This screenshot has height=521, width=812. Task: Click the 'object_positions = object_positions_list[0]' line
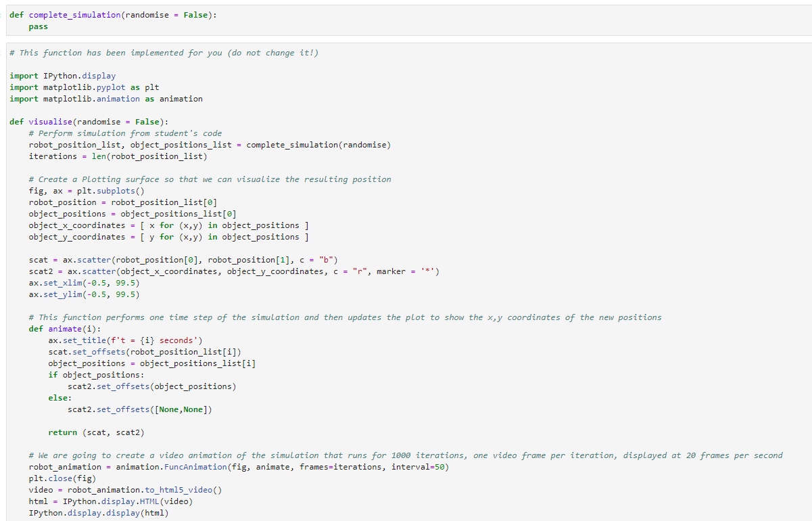[x=133, y=214]
